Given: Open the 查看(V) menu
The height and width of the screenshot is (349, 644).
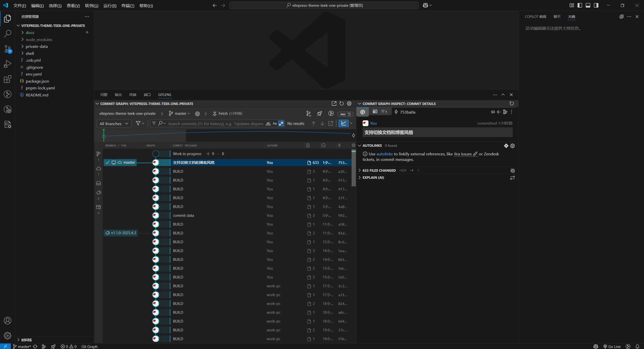Looking at the screenshot, I should 73,6.
